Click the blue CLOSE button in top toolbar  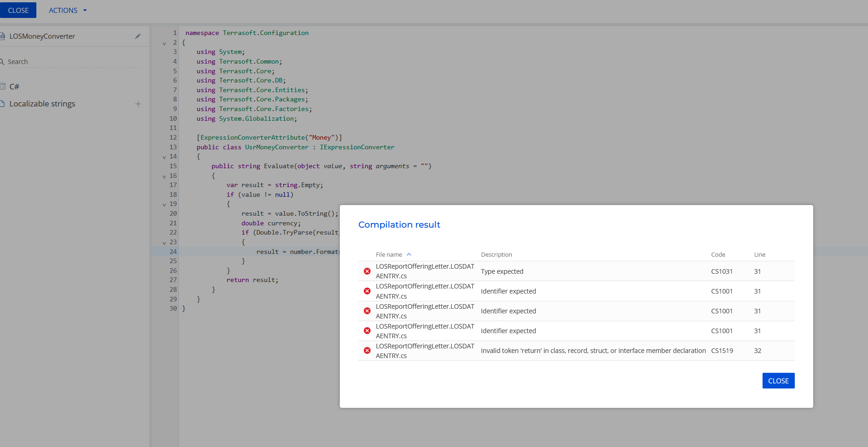coord(18,10)
